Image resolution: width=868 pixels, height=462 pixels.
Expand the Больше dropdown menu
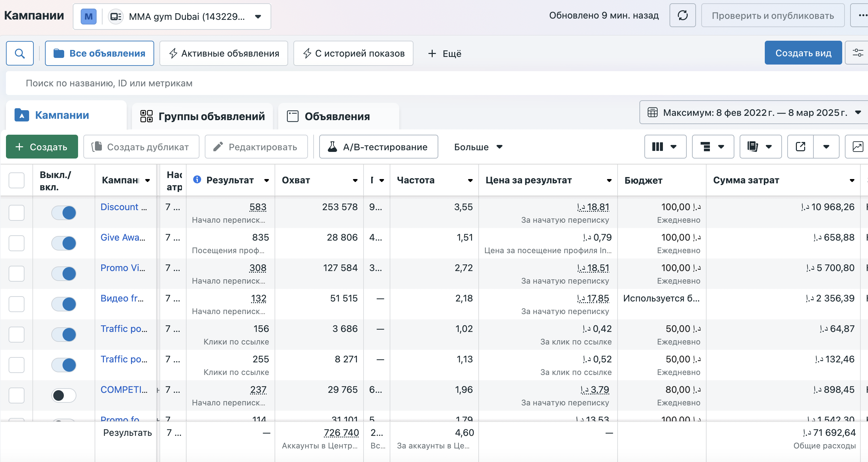click(478, 147)
